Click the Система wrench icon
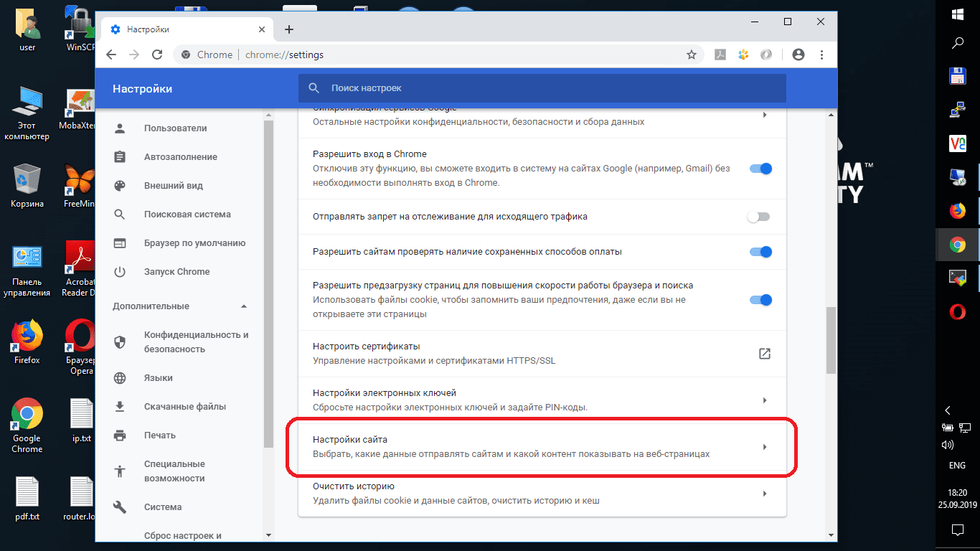The image size is (980, 551). [120, 507]
